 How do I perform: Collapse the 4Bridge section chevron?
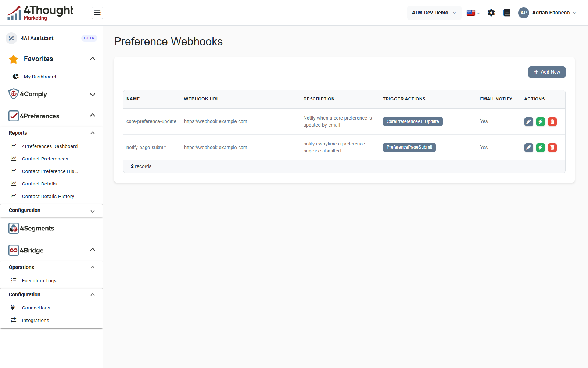pyautogui.click(x=93, y=250)
